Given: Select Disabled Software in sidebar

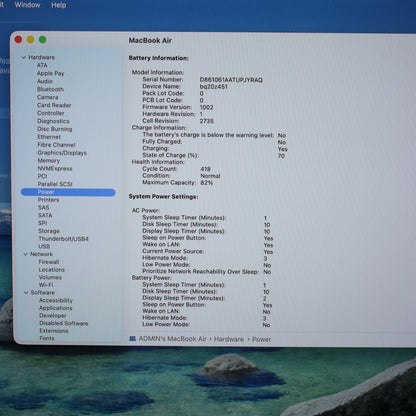Looking at the screenshot, I should 64,323.
